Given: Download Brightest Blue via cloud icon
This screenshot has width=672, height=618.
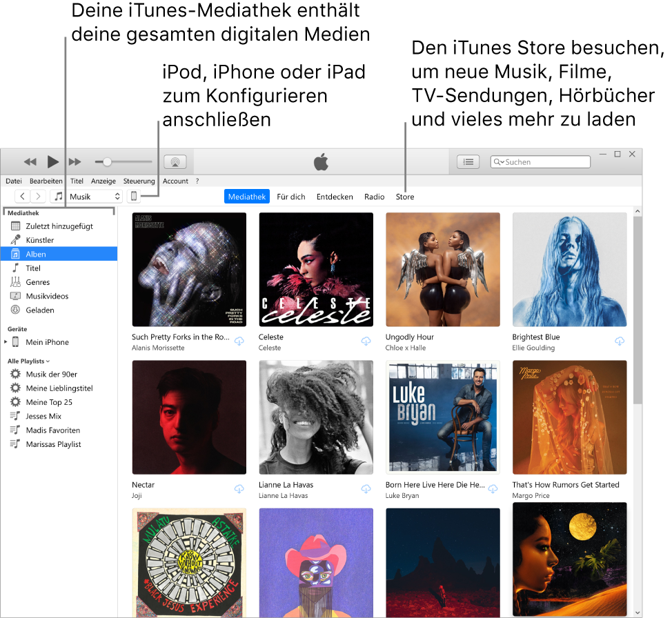Looking at the screenshot, I should (x=620, y=341).
